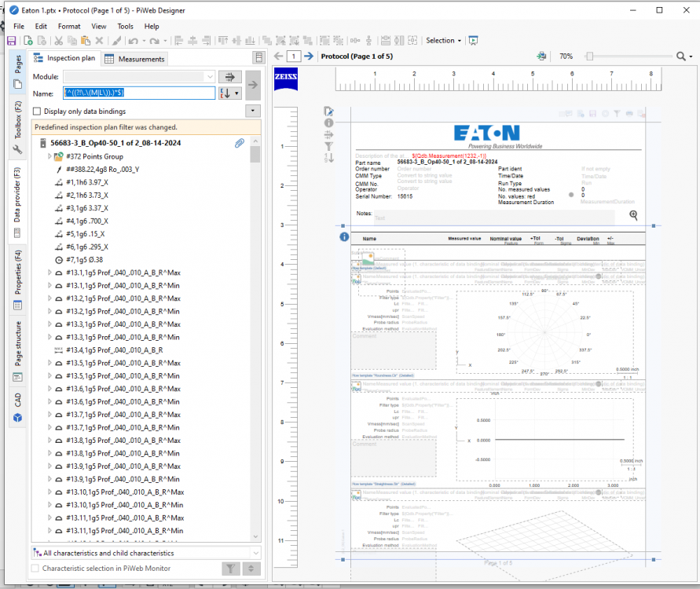Click the forward page navigation arrow

coord(308,56)
